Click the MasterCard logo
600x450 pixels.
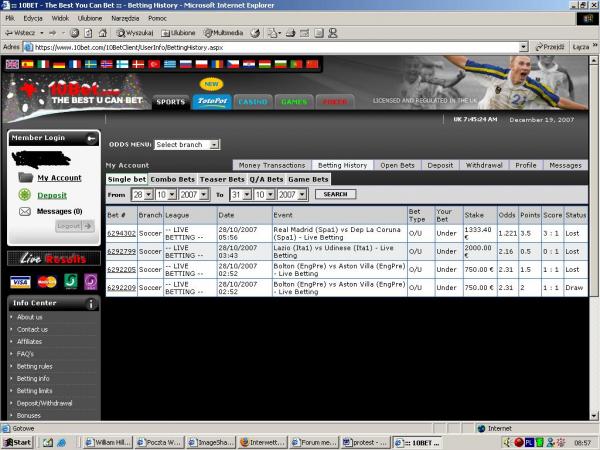[x=45, y=282]
